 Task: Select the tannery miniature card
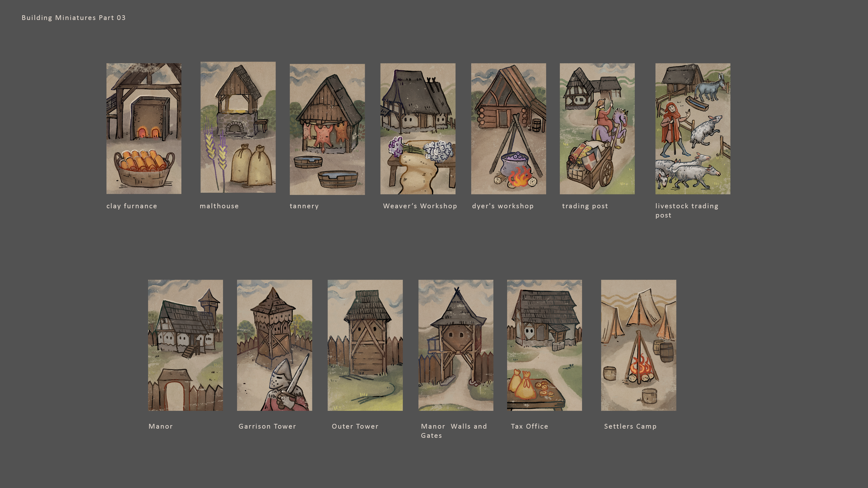pyautogui.click(x=327, y=129)
